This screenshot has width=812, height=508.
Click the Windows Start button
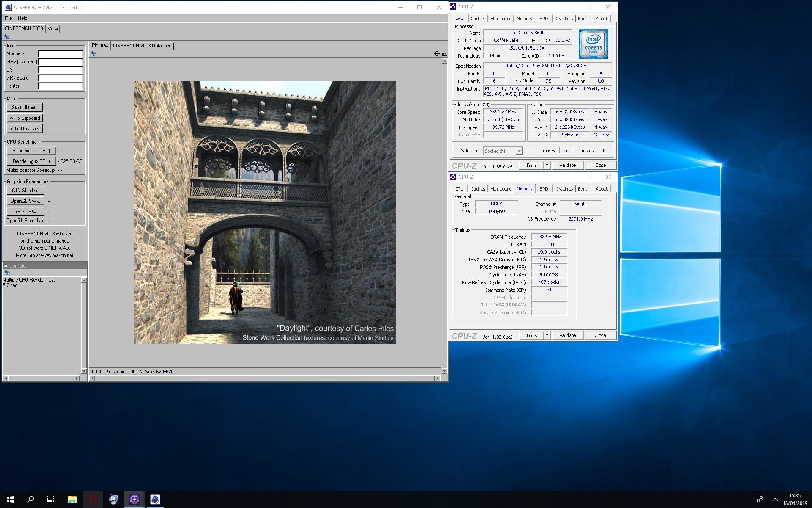10,500
